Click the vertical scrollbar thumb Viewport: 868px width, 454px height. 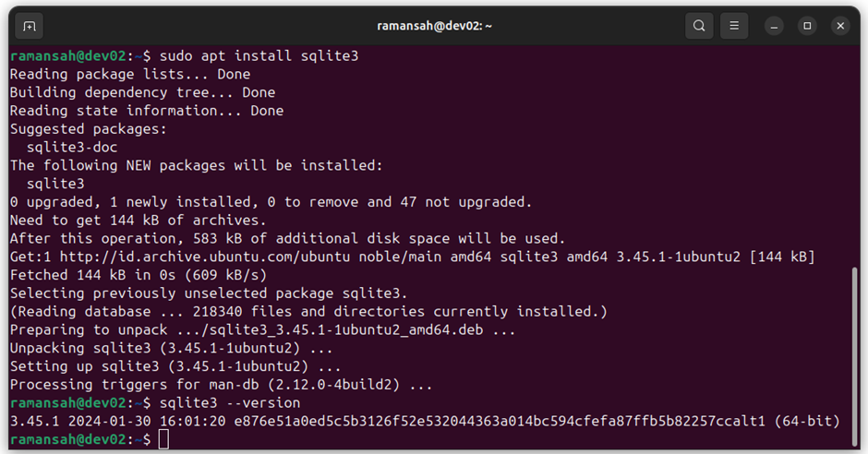(854, 357)
